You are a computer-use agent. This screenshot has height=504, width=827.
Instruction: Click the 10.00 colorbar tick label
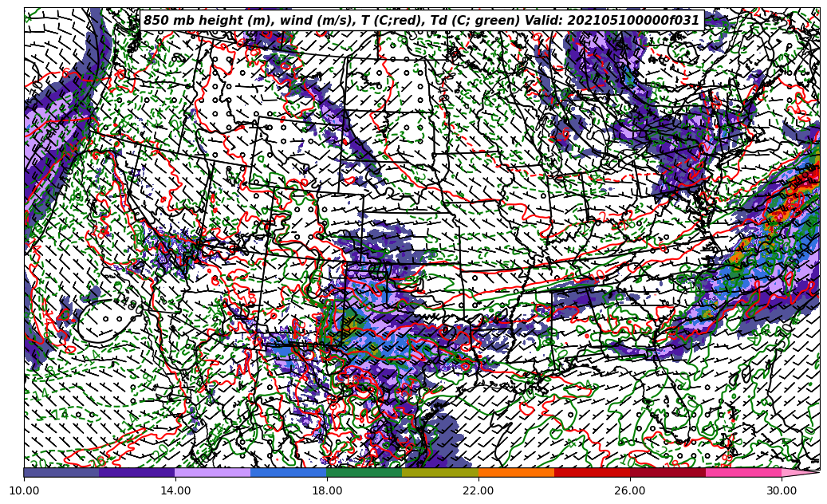tap(24, 491)
